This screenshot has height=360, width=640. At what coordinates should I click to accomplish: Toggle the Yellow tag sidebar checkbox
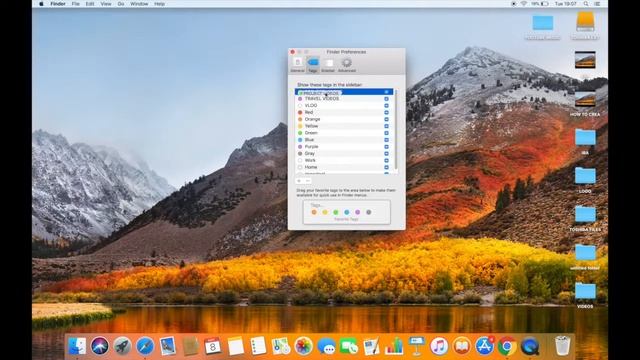(386, 126)
